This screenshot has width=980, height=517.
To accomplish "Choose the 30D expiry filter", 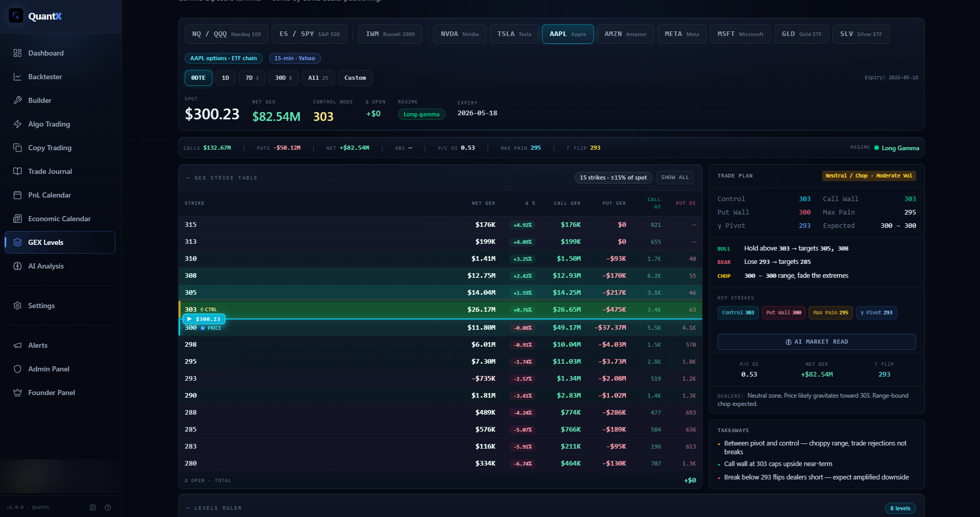I will tap(283, 78).
